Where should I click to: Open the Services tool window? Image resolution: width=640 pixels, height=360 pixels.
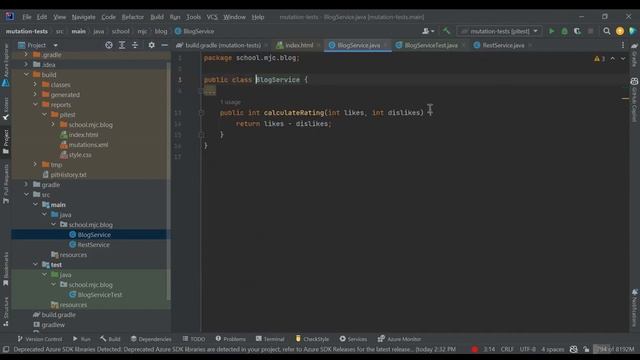tap(353, 339)
